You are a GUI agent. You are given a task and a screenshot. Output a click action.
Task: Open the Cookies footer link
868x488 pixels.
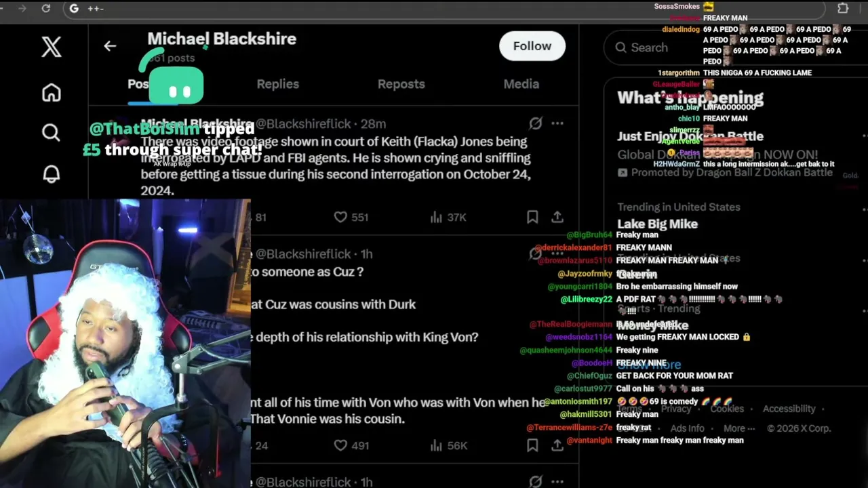click(x=727, y=409)
